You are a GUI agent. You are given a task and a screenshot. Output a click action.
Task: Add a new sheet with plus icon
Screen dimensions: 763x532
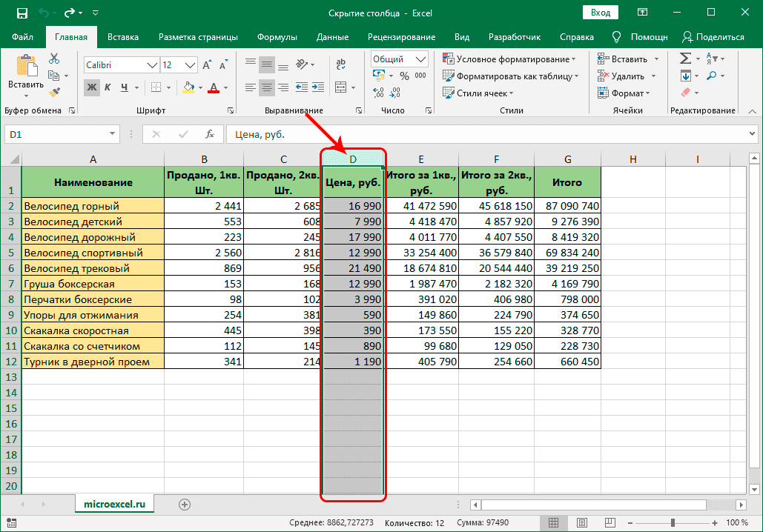click(185, 505)
